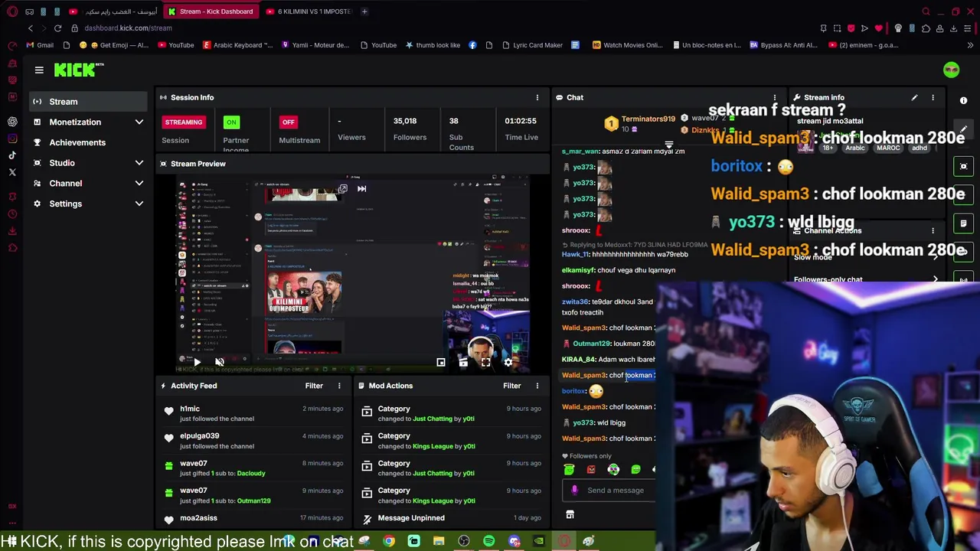Click elpulga039 in Activity Feed
The image size is (980, 551).
click(199, 436)
